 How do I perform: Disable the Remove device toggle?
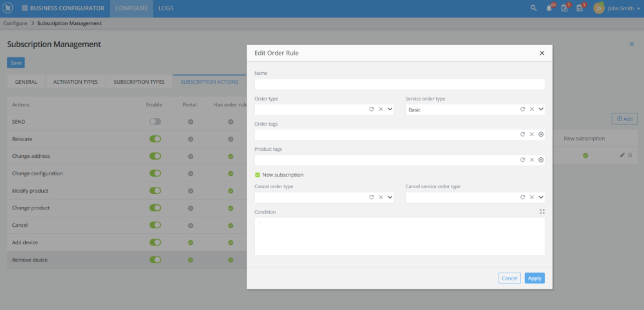(x=155, y=260)
